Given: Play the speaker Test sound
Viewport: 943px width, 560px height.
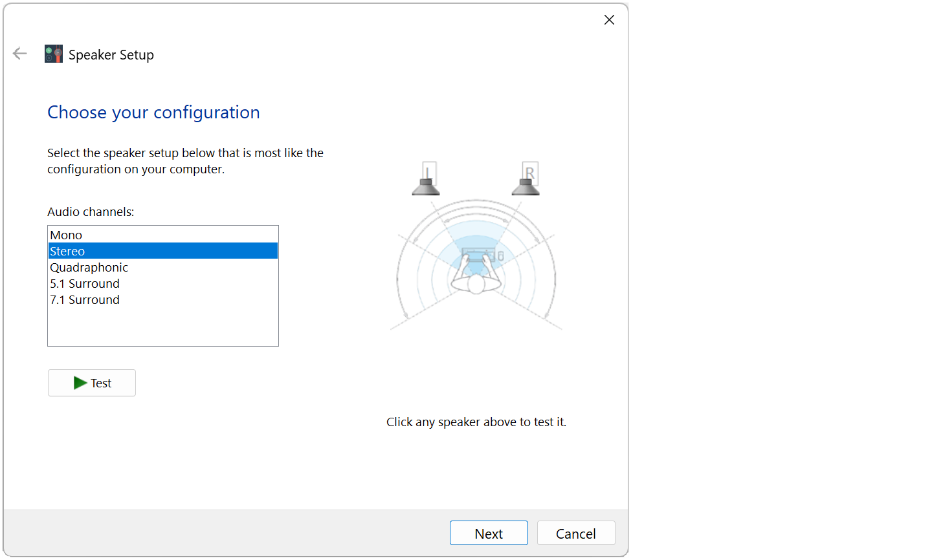Looking at the screenshot, I should pyautogui.click(x=92, y=383).
